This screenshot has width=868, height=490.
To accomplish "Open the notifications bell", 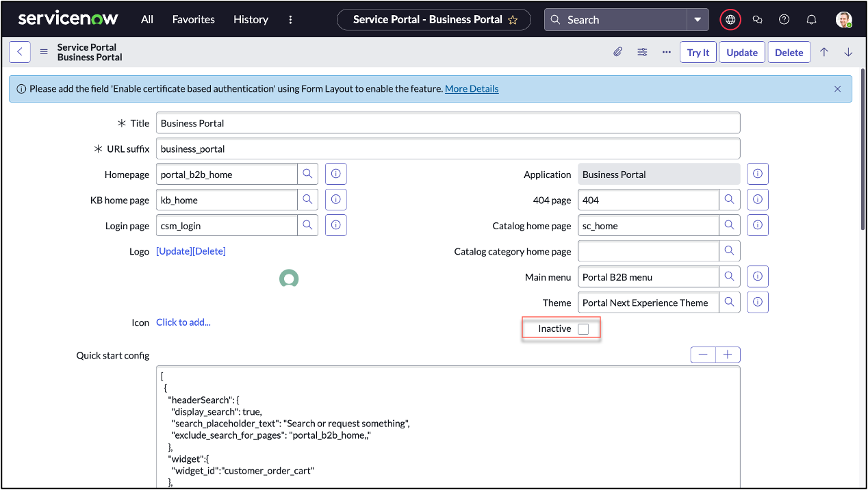I will (x=811, y=20).
